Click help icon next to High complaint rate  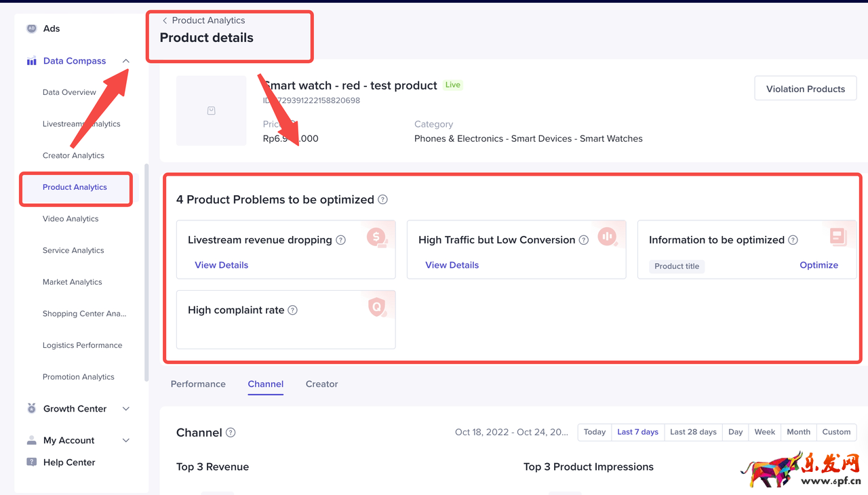293,310
